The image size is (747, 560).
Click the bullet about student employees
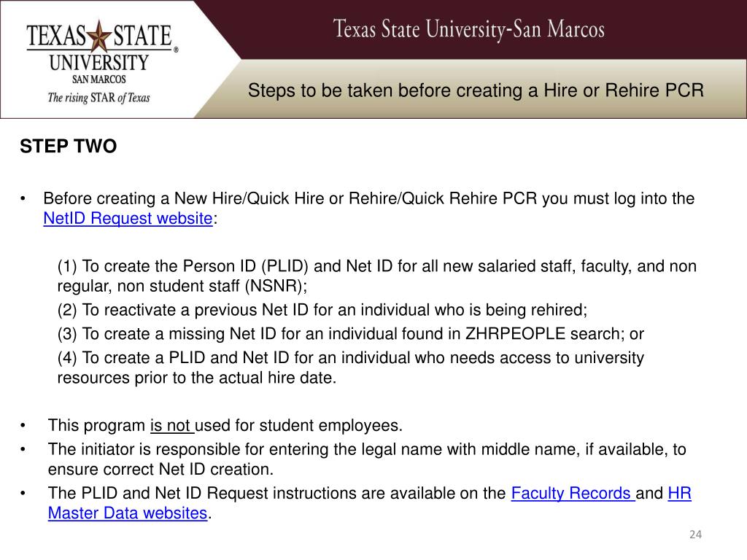pos(225,425)
